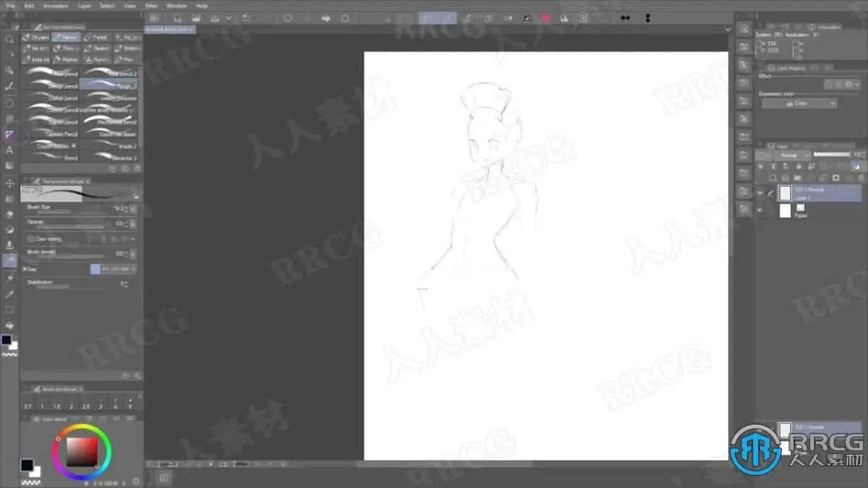Click the Design pencil brush preset
The image size is (868, 488).
click(51, 85)
